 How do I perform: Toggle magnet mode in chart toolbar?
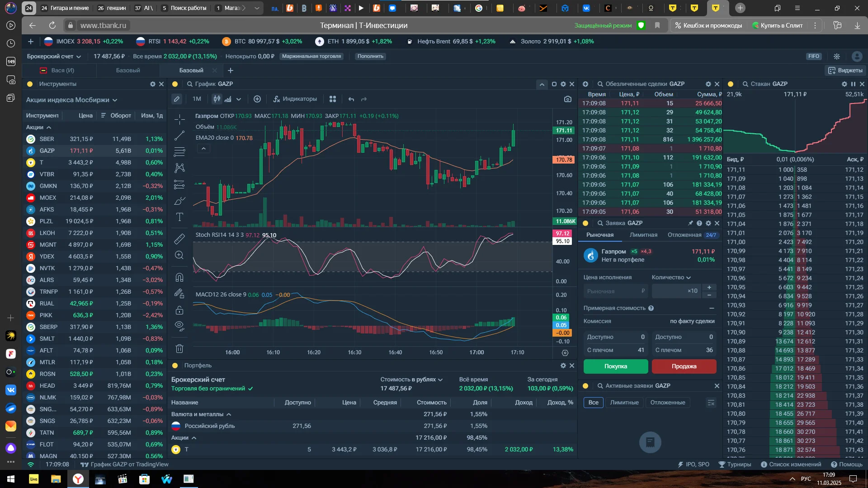click(x=179, y=277)
